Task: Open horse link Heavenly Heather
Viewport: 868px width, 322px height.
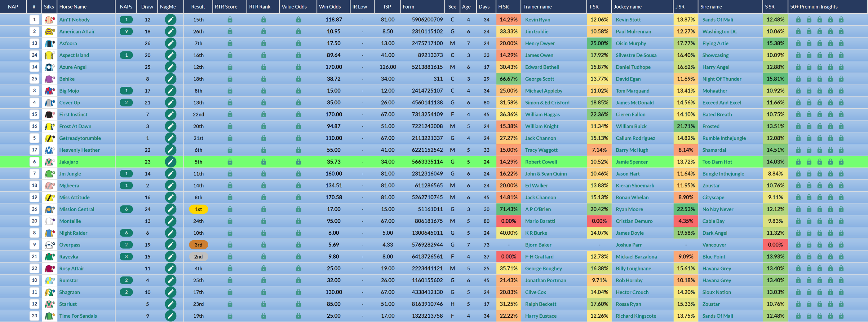Action: pos(79,150)
